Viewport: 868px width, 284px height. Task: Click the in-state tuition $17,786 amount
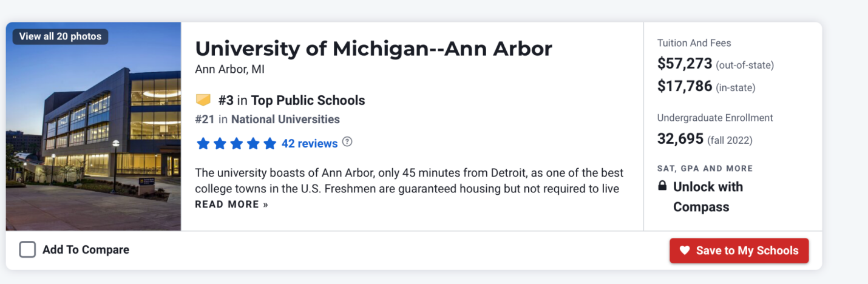(685, 86)
